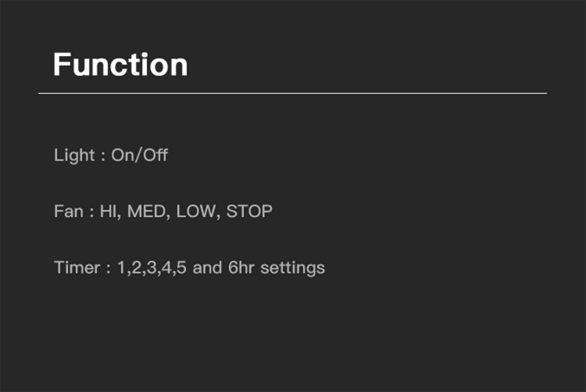Click the 6hr timer text
This screenshot has width=586, height=392.
[x=241, y=268]
